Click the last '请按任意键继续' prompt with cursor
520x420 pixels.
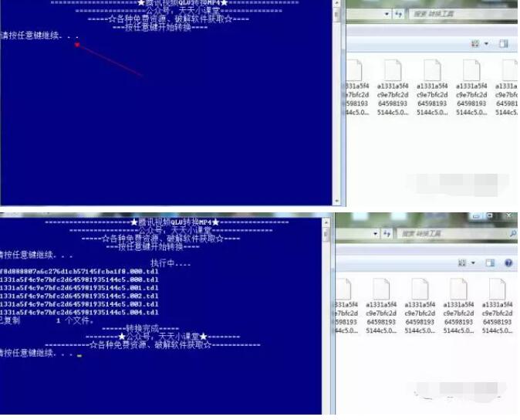(x=41, y=353)
